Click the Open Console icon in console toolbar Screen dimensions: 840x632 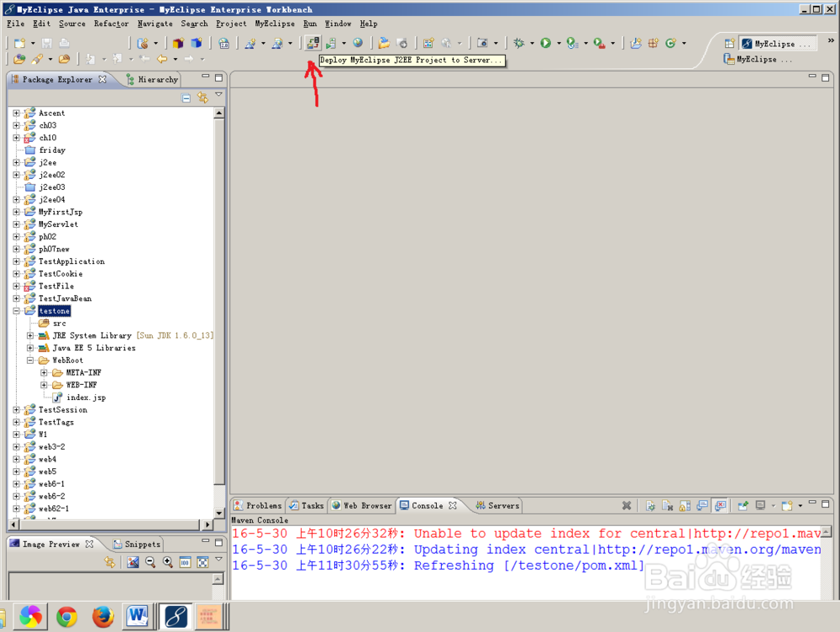coord(787,505)
